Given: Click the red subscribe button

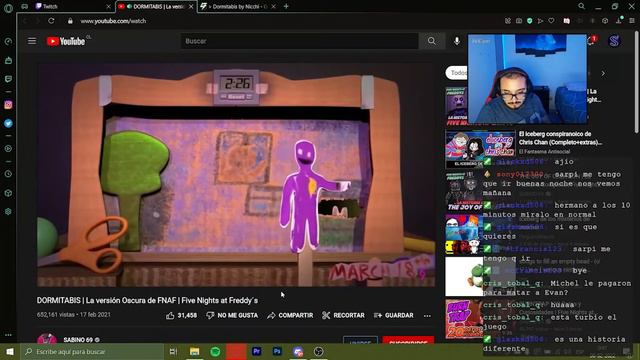Looking at the screenshot, I should coord(408,340).
